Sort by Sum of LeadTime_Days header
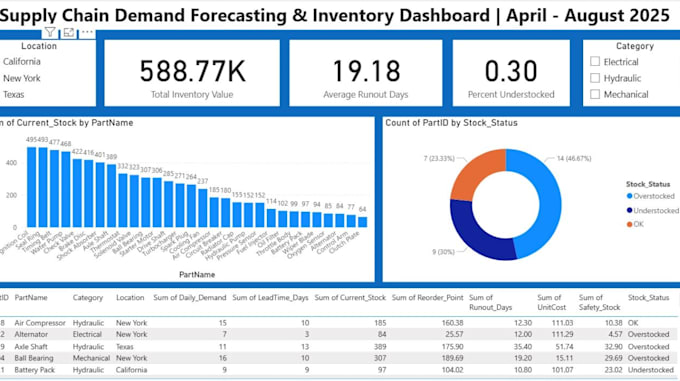Screen dimensions: 680x381 [x=270, y=298]
